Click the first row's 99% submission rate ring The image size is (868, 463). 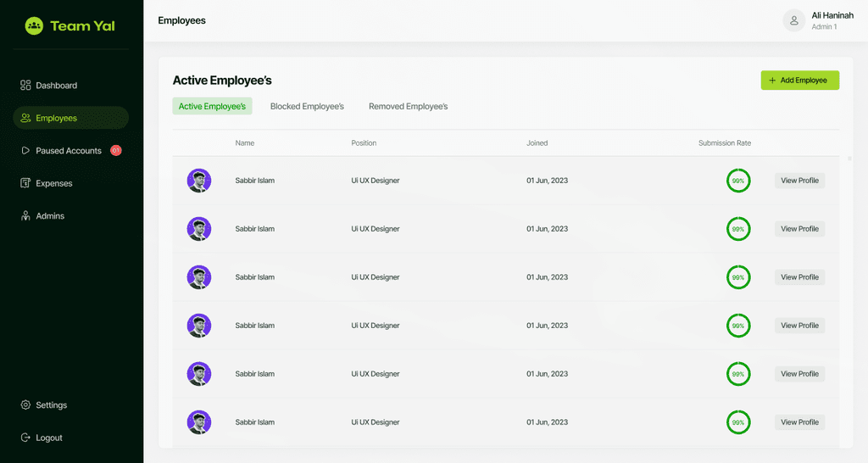coord(738,181)
